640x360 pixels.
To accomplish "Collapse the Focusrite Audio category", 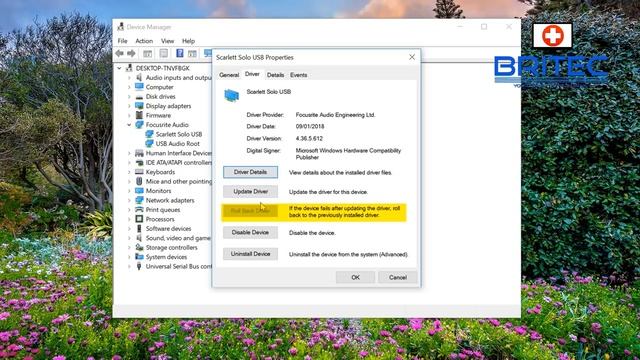I will [x=129, y=124].
